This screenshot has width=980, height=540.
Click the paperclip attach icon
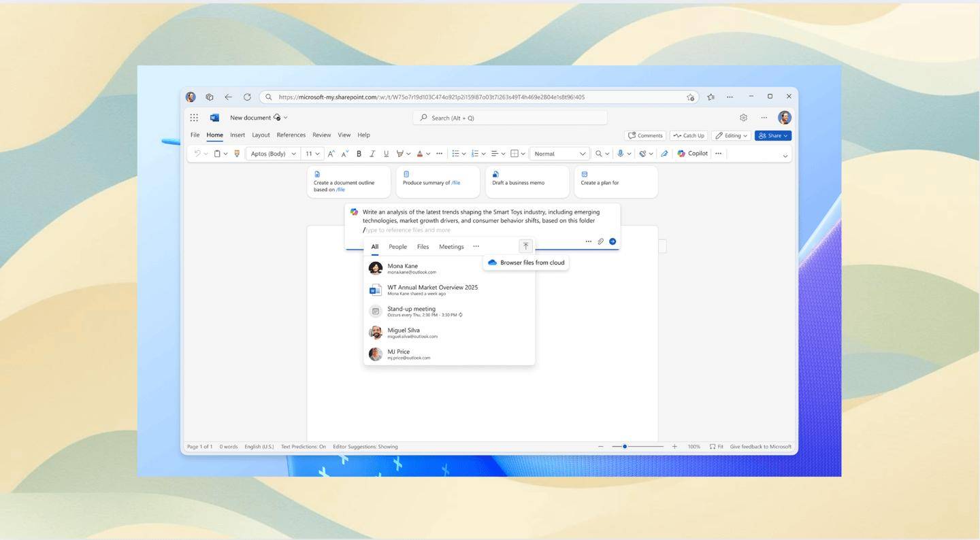(600, 241)
